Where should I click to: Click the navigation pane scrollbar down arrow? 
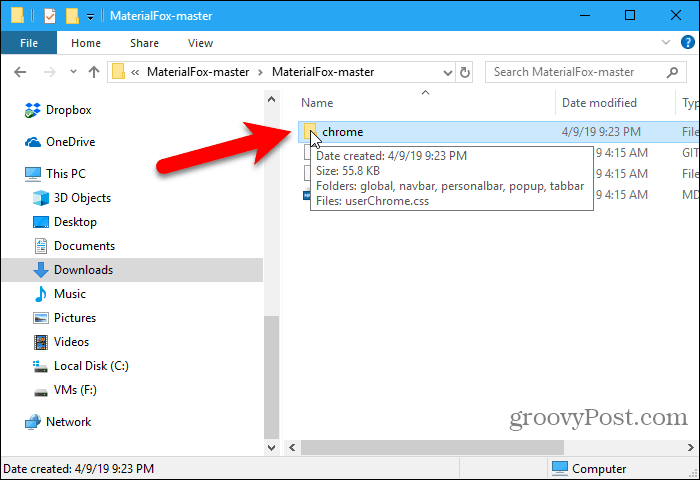(x=271, y=447)
